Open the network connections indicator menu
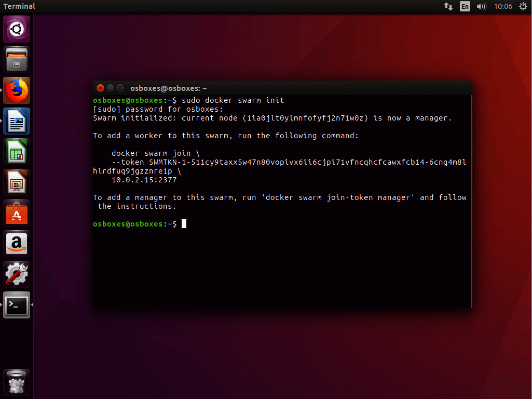The width and height of the screenshot is (532, 399). 448,7
